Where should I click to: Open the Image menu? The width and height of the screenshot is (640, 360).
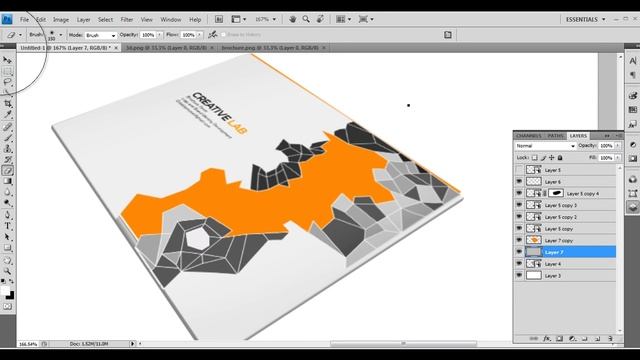click(x=61, y=19)
